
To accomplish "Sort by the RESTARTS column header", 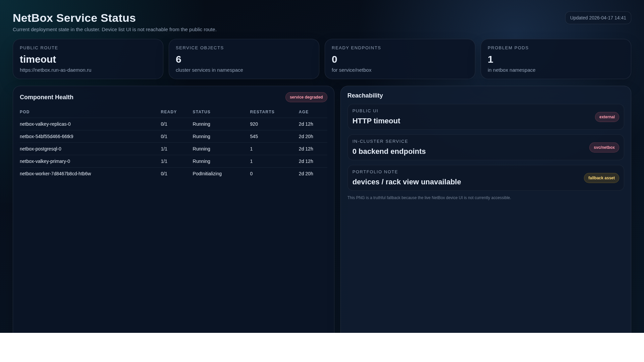I will [x=262, y=112].
